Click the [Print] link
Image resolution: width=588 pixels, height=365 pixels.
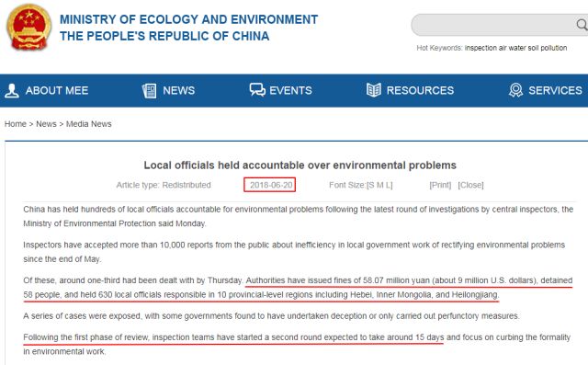click(x=440, y=185)
